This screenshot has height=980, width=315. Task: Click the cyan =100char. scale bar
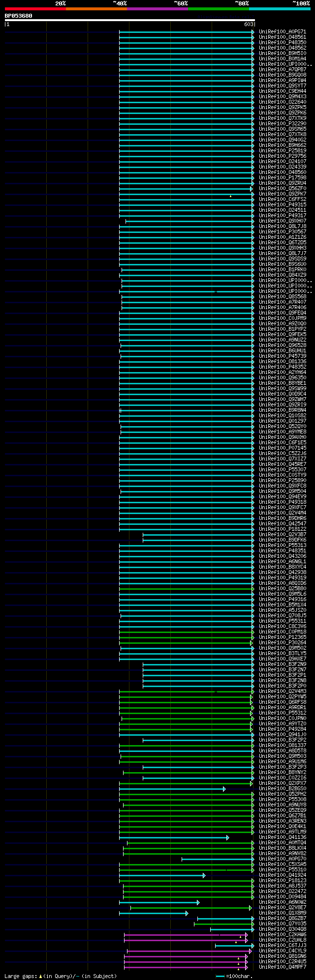point(220,976)
